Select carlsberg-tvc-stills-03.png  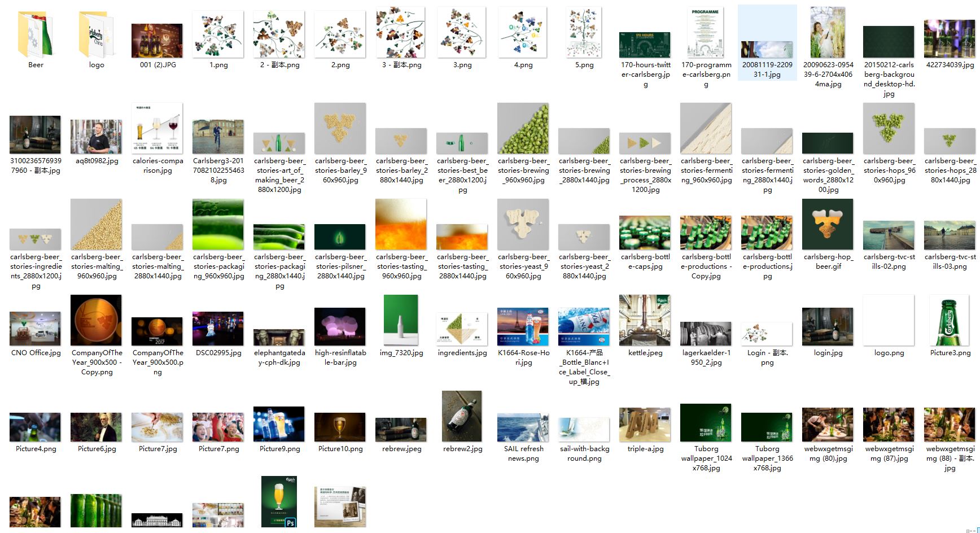pyautogui.click(x=950, y=235)
